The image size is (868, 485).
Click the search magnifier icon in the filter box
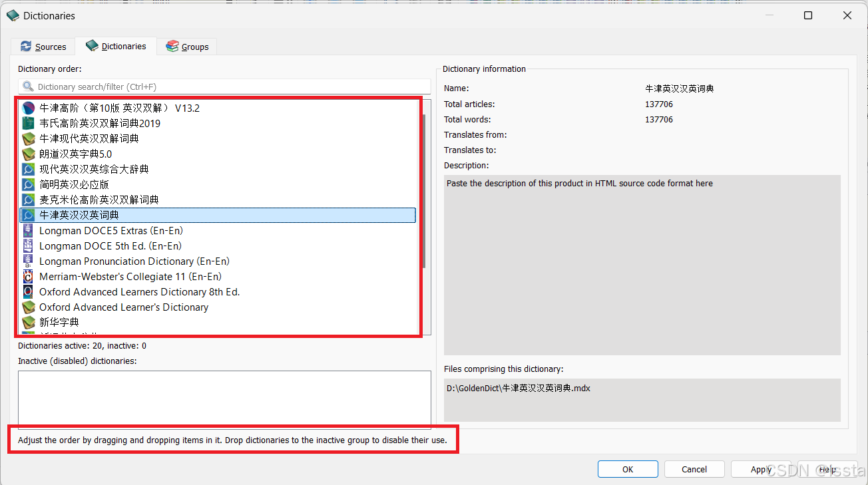click(x=28, y=86)
